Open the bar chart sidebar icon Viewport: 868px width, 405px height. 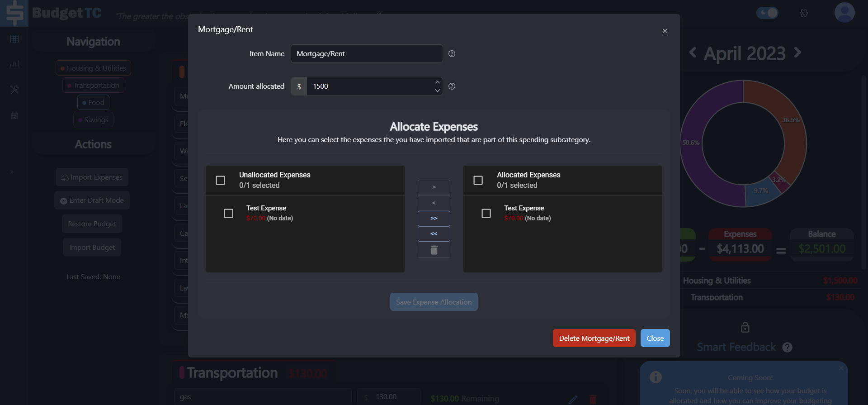pyautogui.click(x=14, y=64)
